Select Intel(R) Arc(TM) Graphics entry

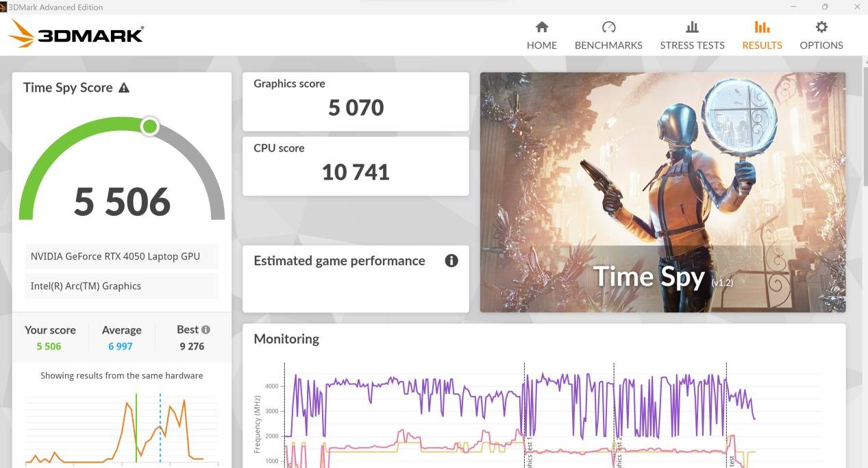tap(122, 286)
